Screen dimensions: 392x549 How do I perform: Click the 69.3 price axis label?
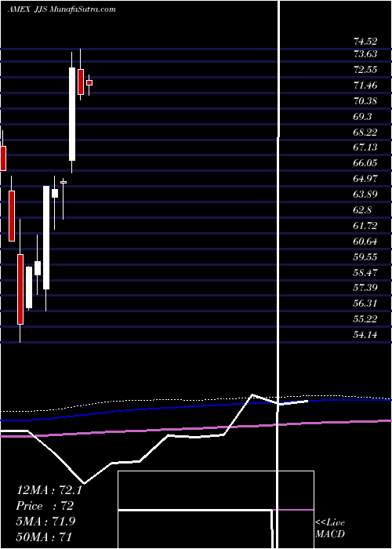coord(362,117)
